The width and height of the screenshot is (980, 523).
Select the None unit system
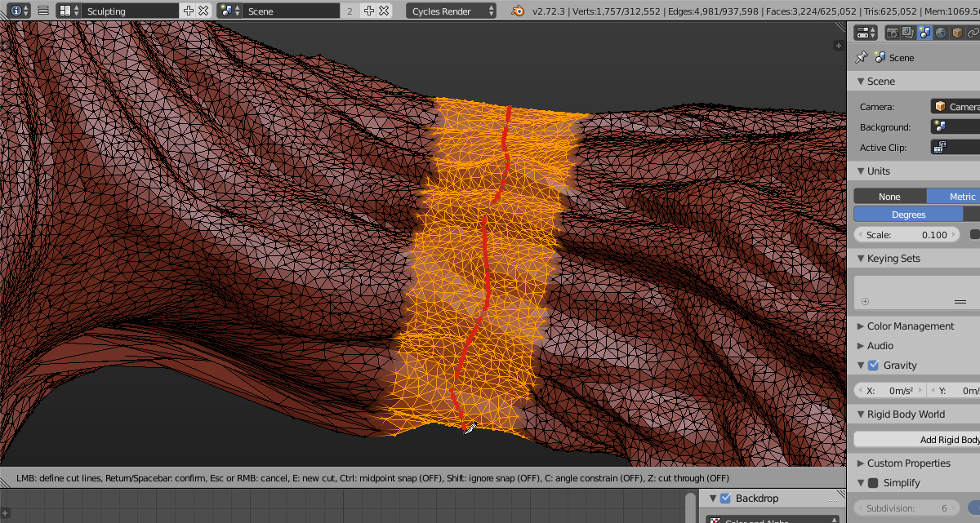[889, 197]
